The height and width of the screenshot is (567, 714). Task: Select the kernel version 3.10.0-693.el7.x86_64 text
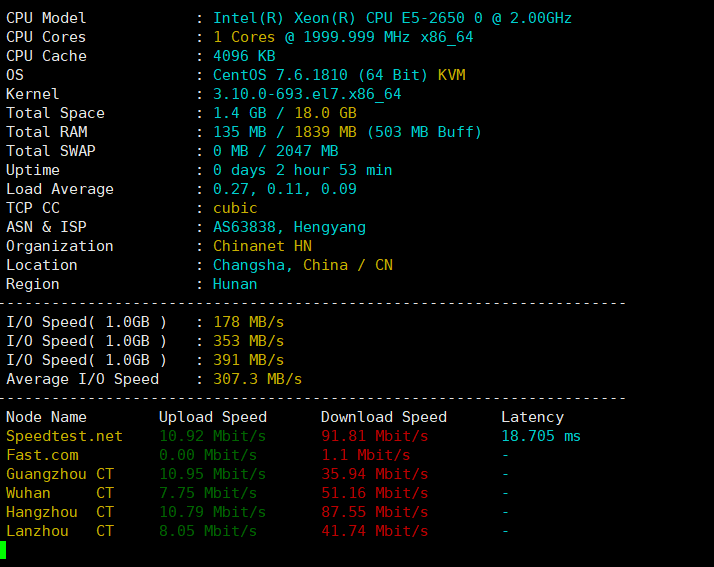coord(307,94)
